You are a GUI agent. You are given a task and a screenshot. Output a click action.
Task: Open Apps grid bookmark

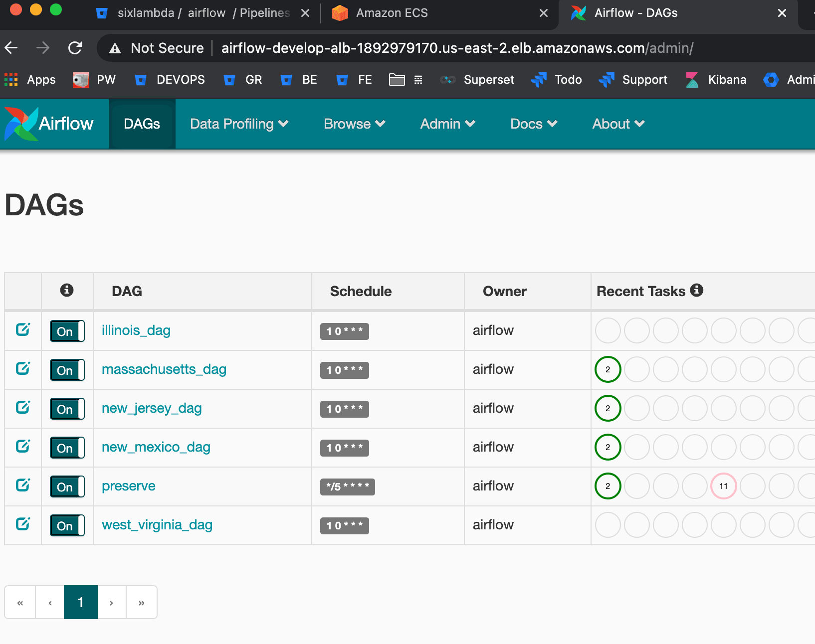coord(30,80)
